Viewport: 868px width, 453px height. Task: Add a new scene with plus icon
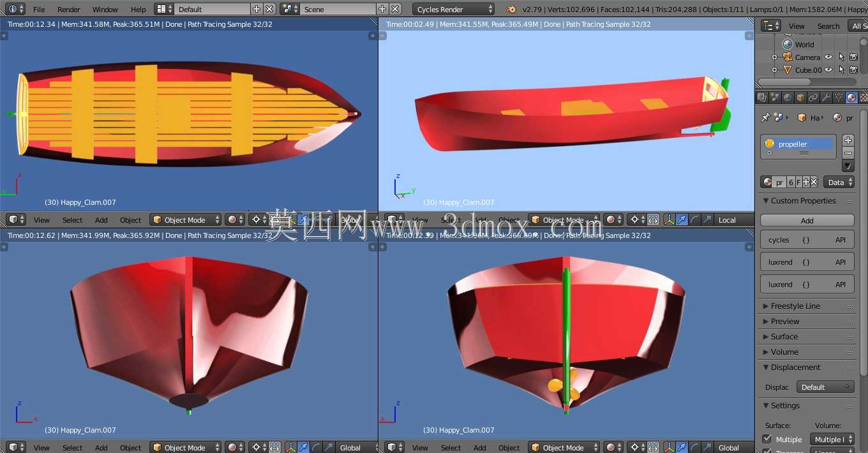tap(382, 9)
